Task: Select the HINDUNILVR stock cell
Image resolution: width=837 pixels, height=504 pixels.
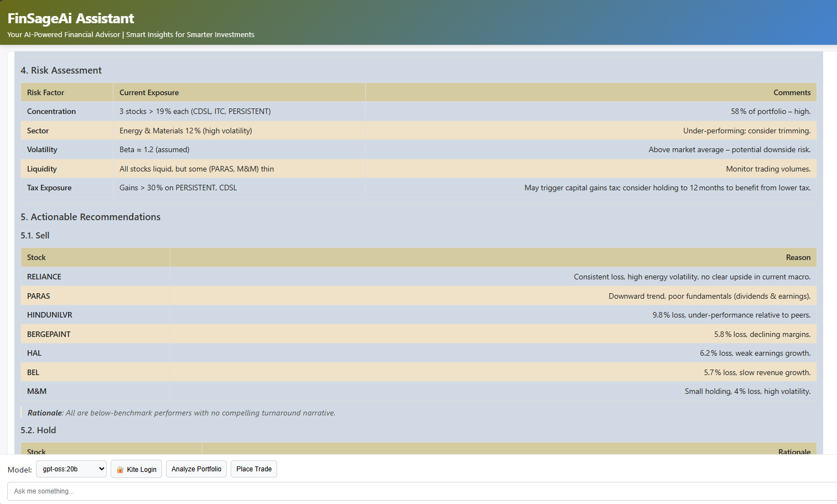Action: pos(50,315)
